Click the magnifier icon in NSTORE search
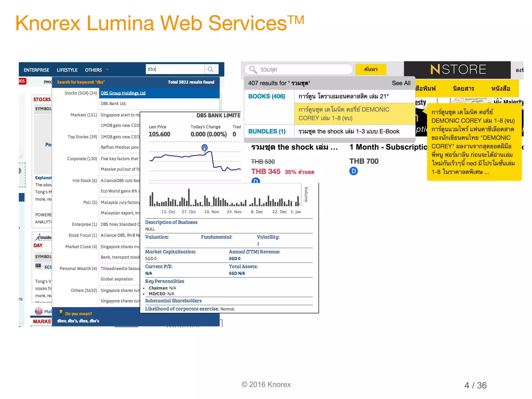Screen dimensions: 532x399 click(252, 69)
